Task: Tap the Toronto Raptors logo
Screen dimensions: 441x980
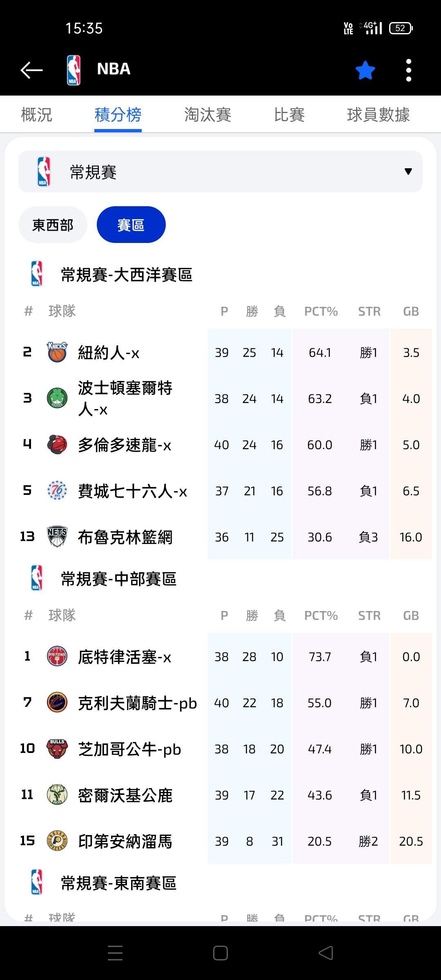Action: point(57,445)
